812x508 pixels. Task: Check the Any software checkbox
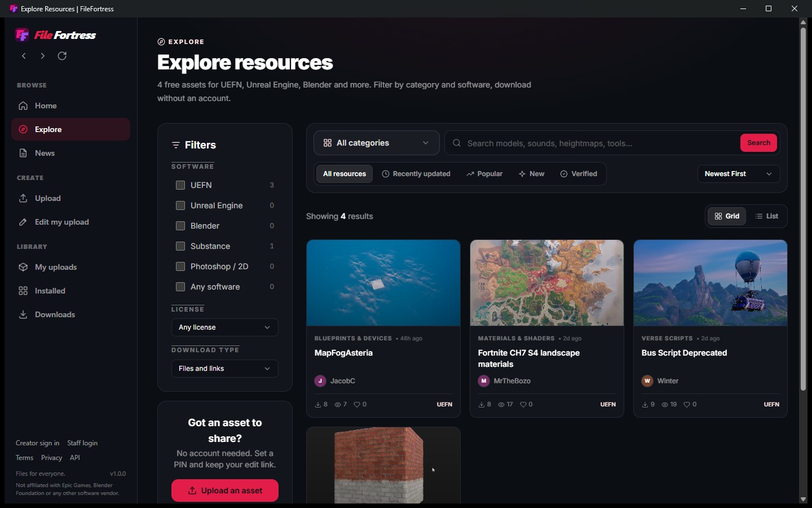[x=180, y=287]
